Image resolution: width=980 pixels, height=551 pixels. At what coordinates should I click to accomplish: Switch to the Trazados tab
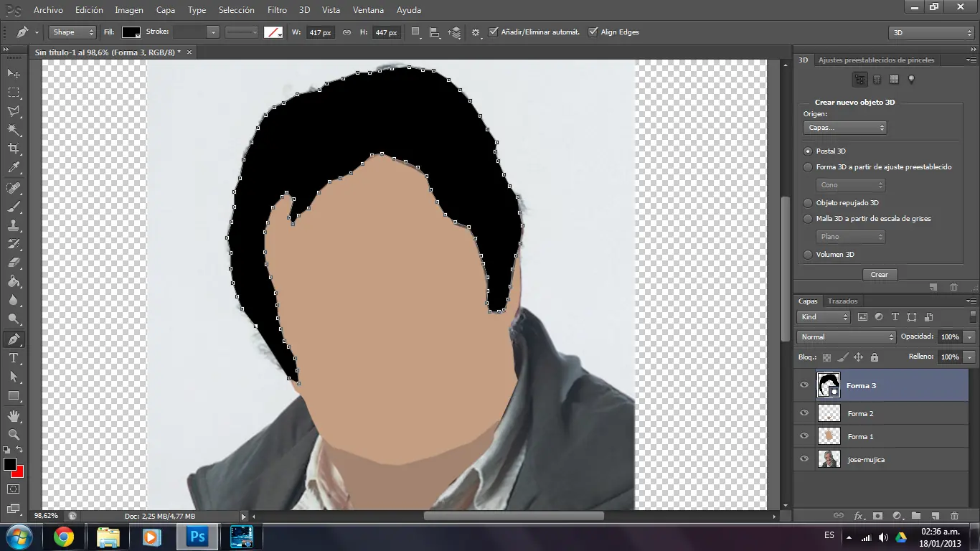coord(842,301)
